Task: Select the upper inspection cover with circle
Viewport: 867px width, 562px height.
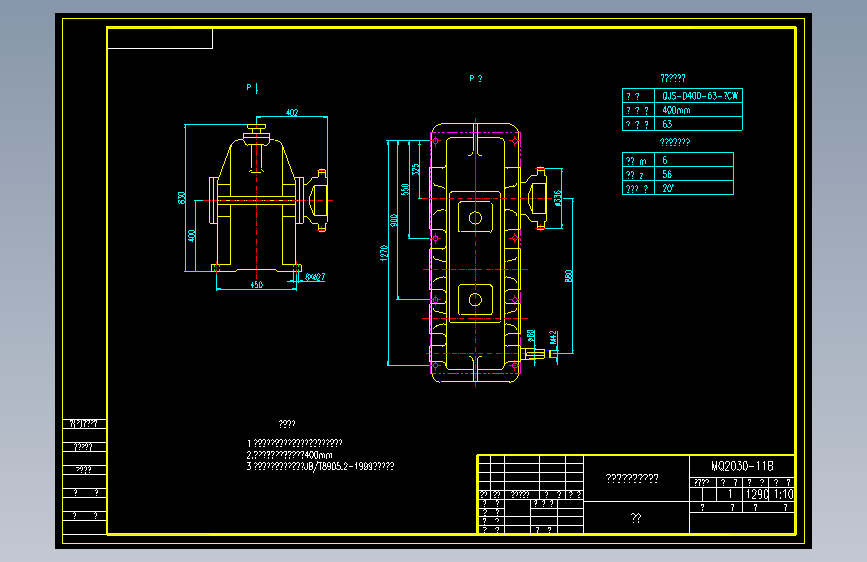Action: click(475, 218)
